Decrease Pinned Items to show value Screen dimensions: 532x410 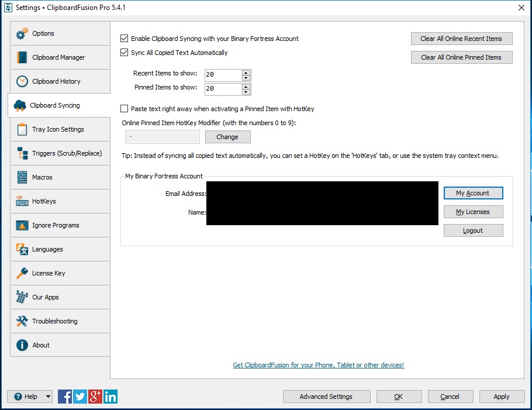click(x=246, y=92)
